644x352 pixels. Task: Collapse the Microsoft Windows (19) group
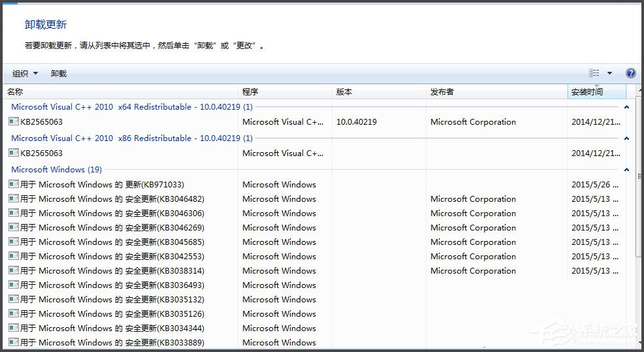(626, 170)
